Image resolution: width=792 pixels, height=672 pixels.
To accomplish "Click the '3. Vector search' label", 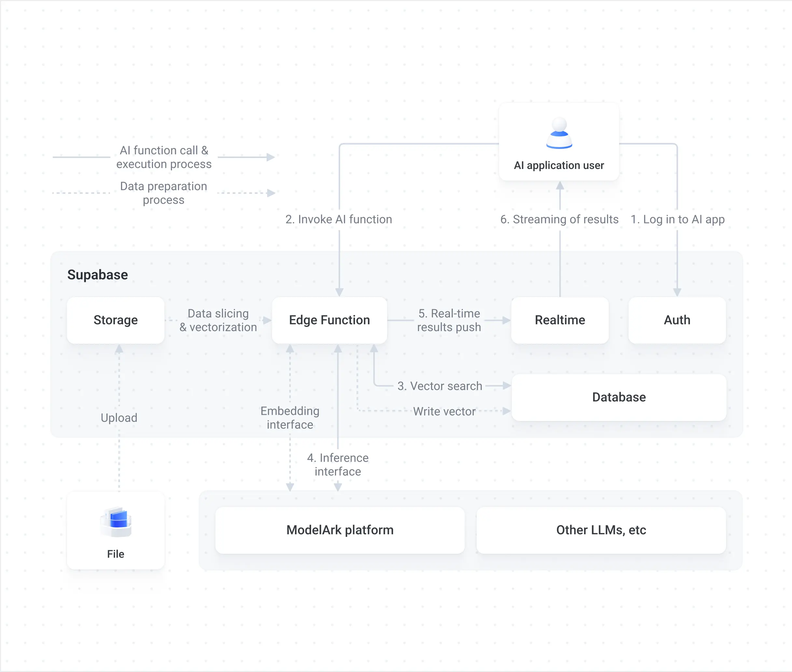I will [439, 386].
